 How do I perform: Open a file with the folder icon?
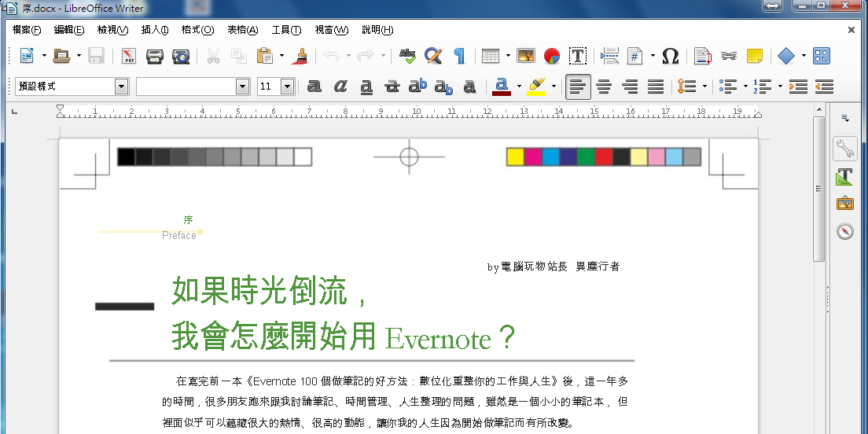tap(61, 56)
